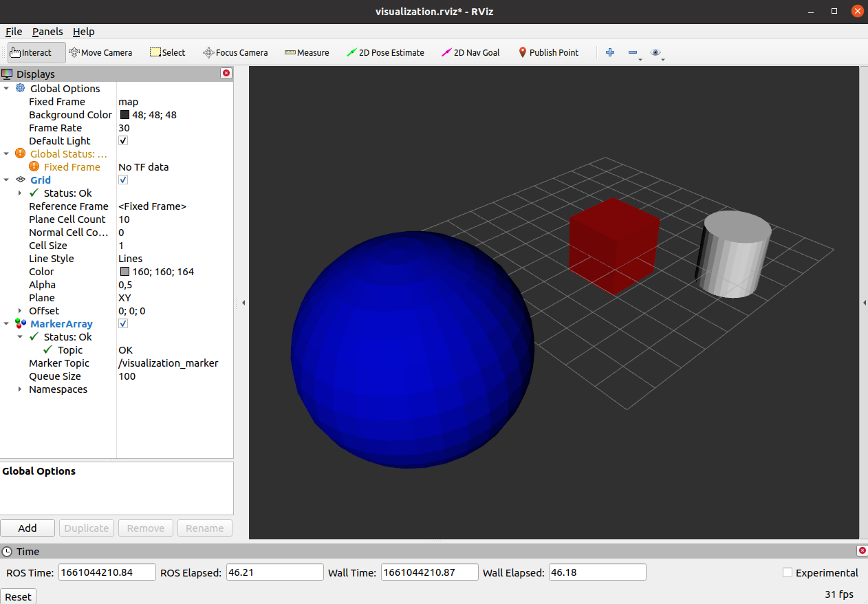This screenshot has height=604, width=868.
Task: Click the minus remove-tool icon
Action: [633, 52]
